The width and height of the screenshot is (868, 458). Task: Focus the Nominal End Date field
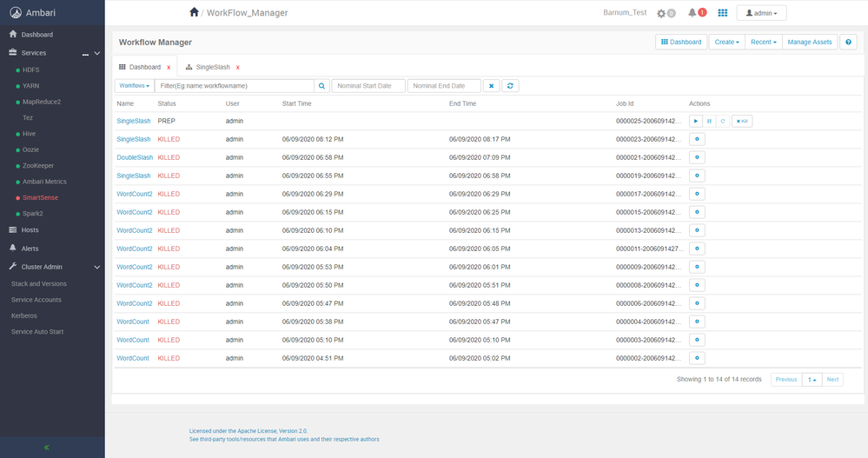point(444,86)
